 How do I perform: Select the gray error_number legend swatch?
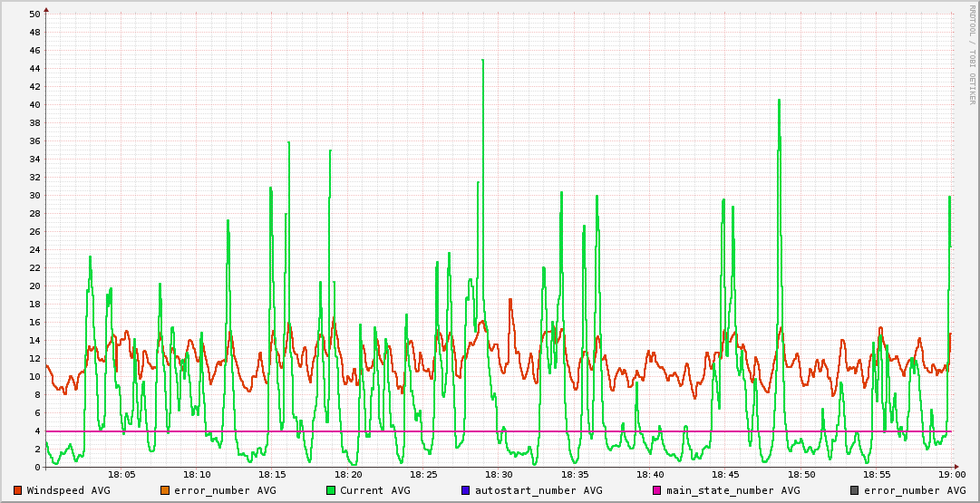[854, 490]
